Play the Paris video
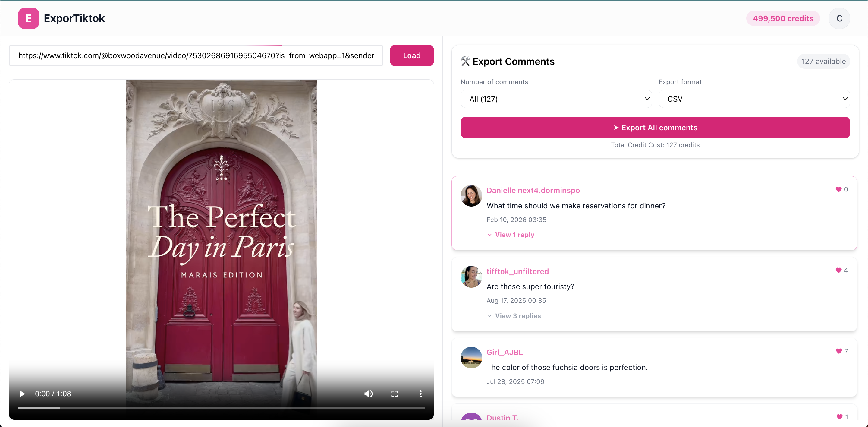 [22, 394]
